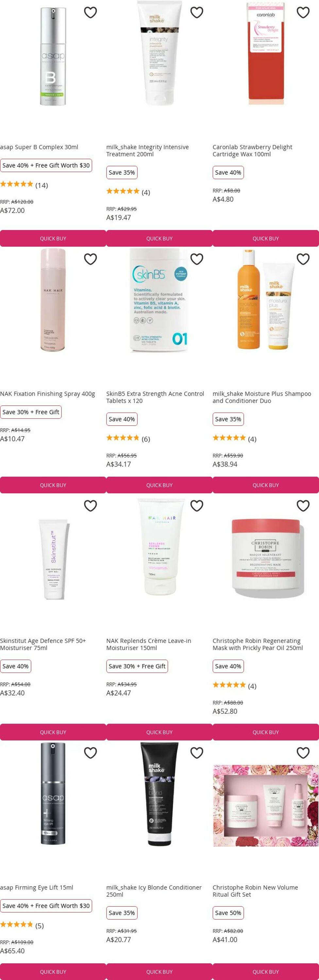Open milk_shake Moisture Plus Duo product link
The height and width of the screenshot is (980, 319).
[x=262, y=397]
